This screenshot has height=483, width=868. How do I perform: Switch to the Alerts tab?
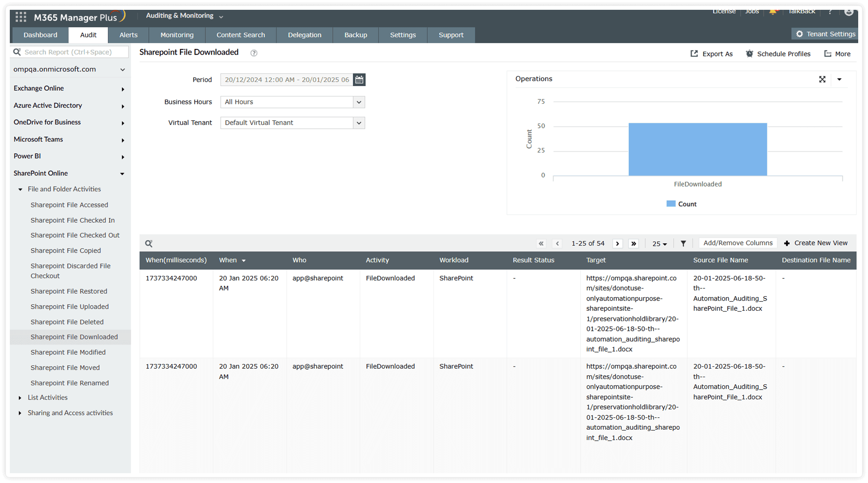pyautogui.click(x=128, y=35)
